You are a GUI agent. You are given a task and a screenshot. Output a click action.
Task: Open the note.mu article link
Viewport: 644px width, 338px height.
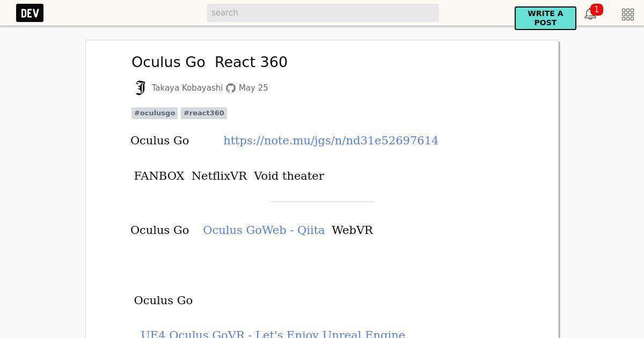click(331, 141)
